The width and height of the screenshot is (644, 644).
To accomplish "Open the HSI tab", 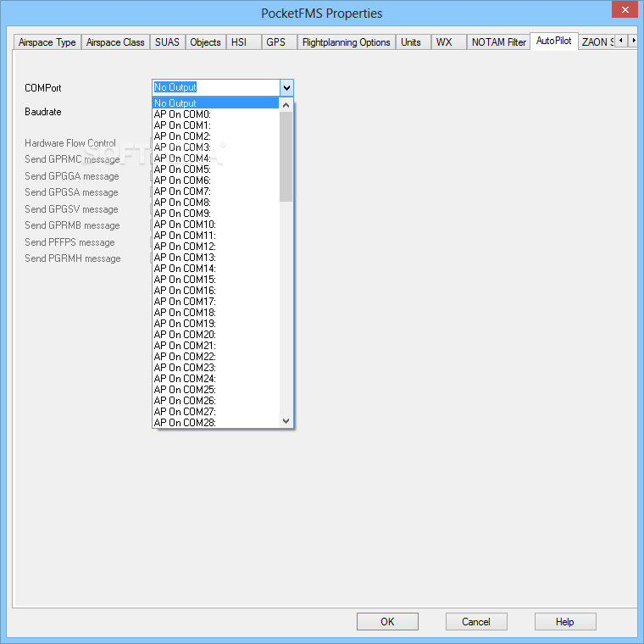I will click(x=243, y=42).
